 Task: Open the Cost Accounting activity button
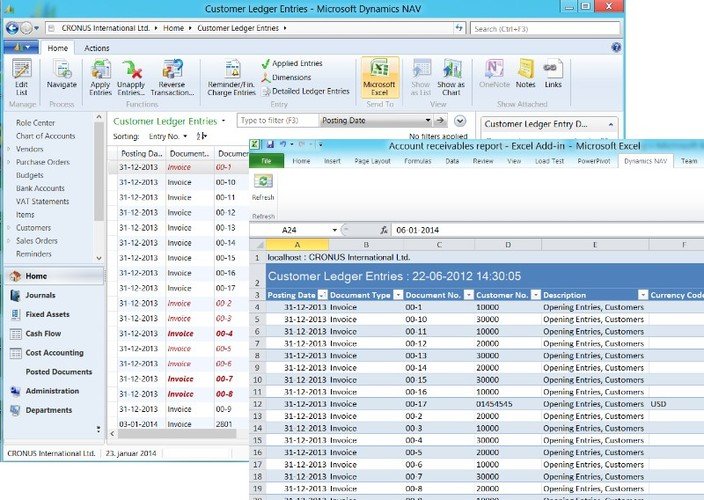tap(54, 353)
